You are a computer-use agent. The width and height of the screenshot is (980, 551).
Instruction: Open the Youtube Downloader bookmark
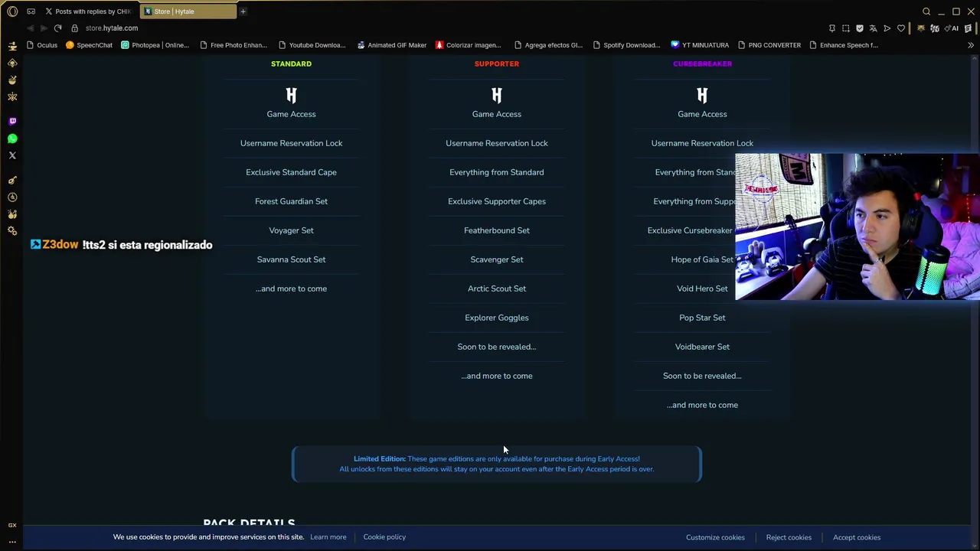(x=312, y=45)
